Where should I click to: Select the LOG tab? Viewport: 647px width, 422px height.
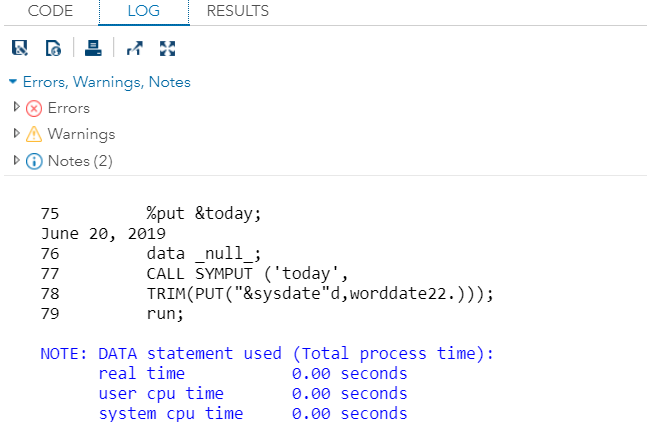[144, 12]
